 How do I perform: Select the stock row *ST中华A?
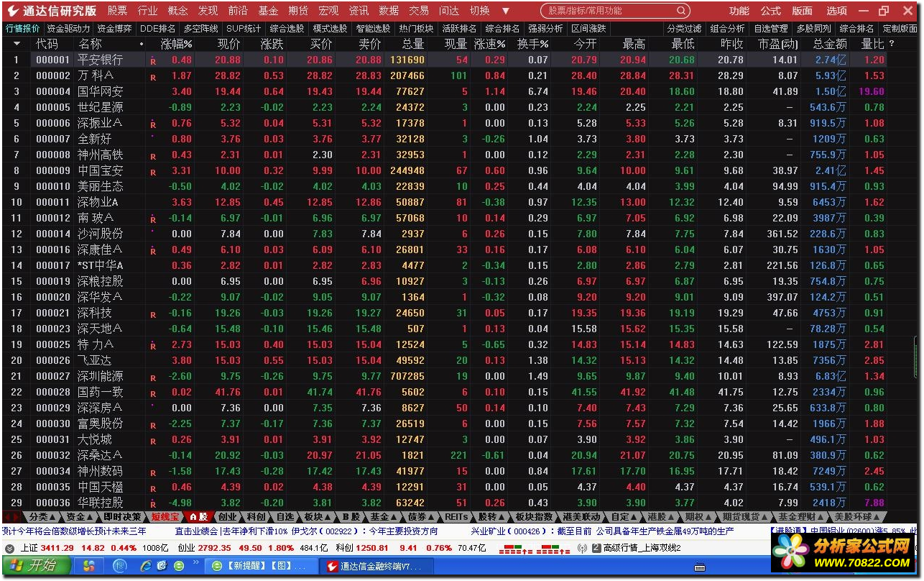pos(444,266)
